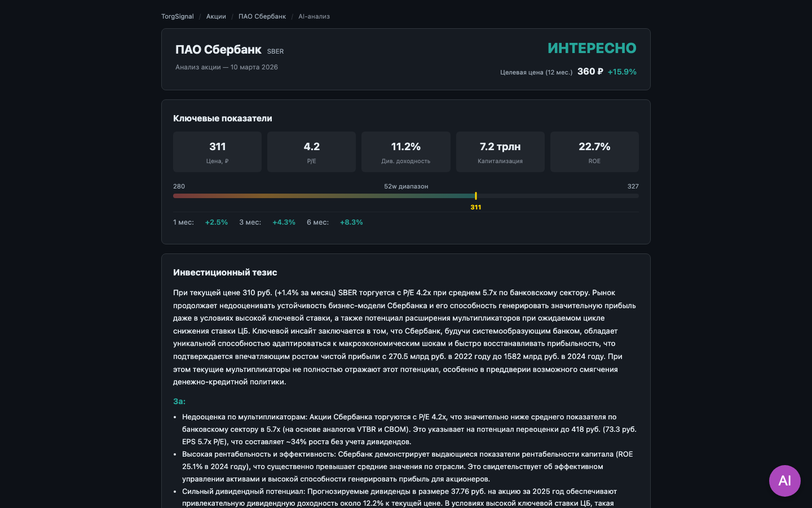The image size is (812, 508).
Task: Go to TorgSignal home breadcrumb
Action: click(x=177, y=16)
